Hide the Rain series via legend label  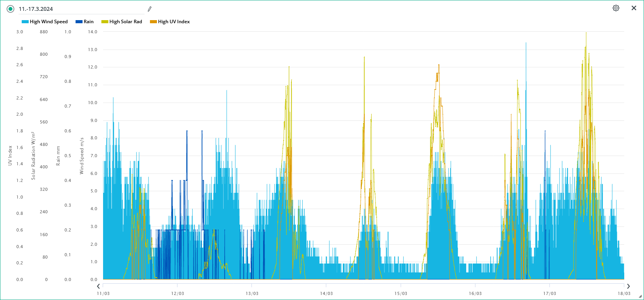coord(88,22)
